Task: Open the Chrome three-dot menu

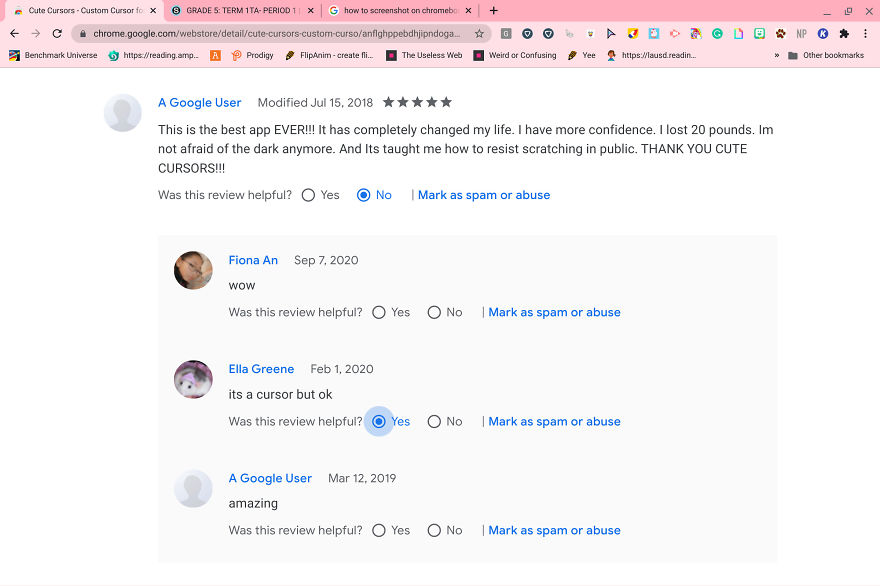Action: tap(866, 33)
